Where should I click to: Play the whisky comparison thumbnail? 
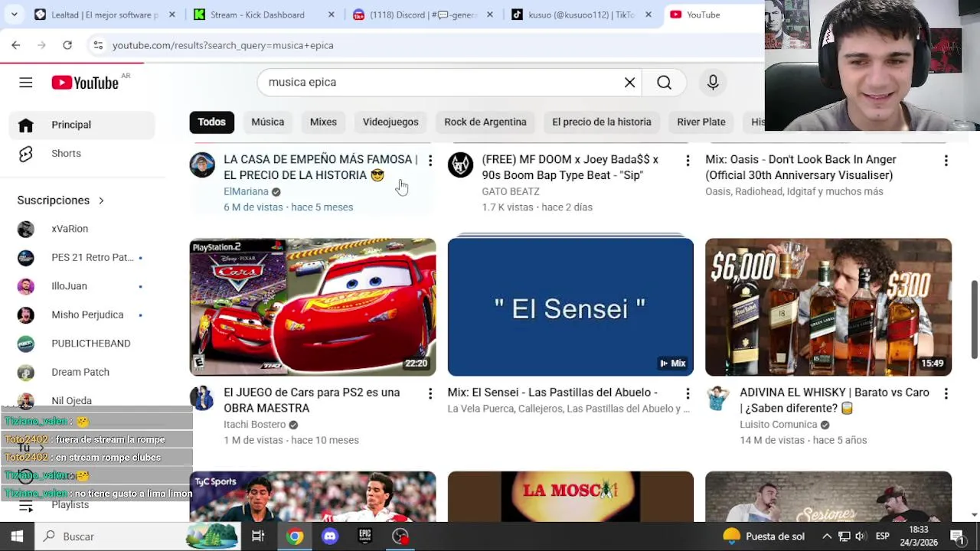click(x=828, y=307)
